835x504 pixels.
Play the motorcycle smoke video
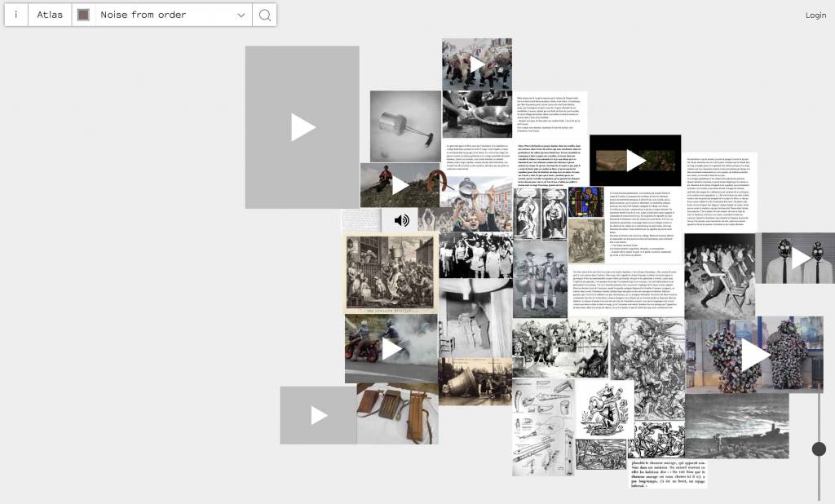pos(391,349)
